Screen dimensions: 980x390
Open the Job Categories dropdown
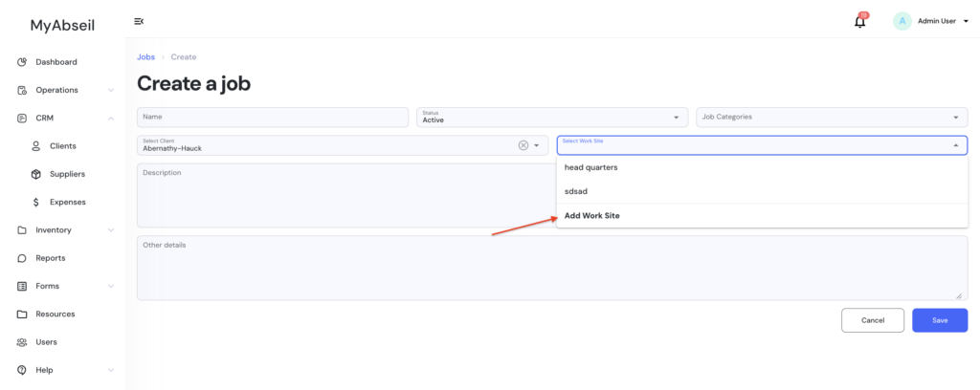click(831, 117)
